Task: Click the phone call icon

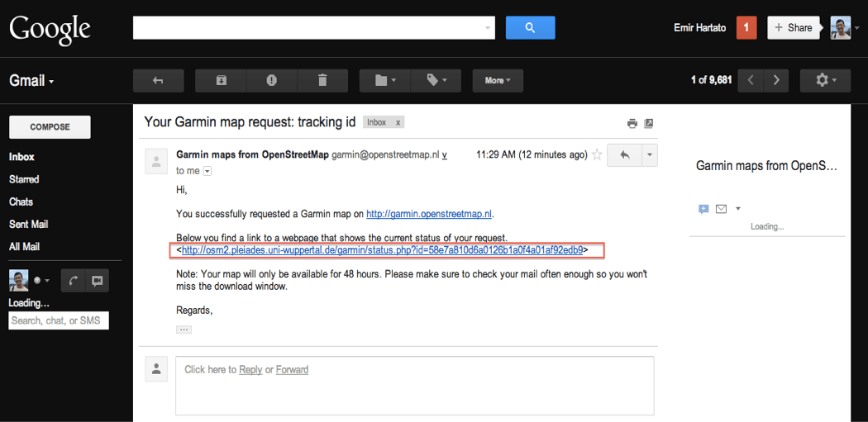Action: pyautogui.click(x=72, y=281)
